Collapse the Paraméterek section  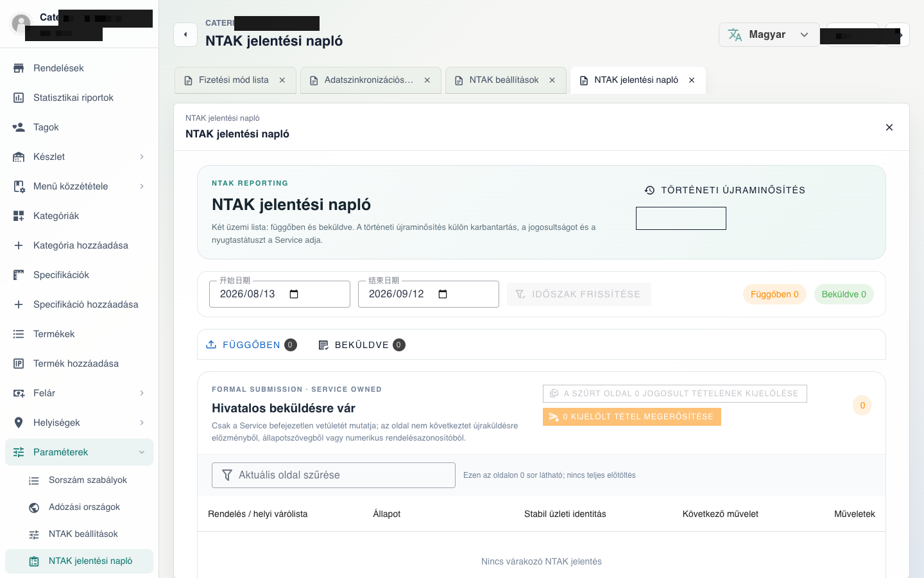click(79, 452)
